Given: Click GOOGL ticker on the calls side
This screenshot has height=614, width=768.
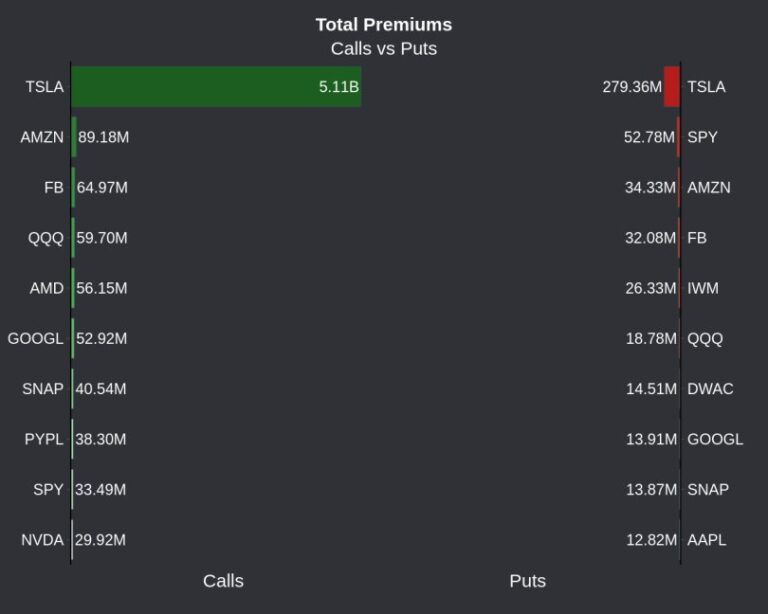Looking at the screenshot, I should [x=35, y=339].
